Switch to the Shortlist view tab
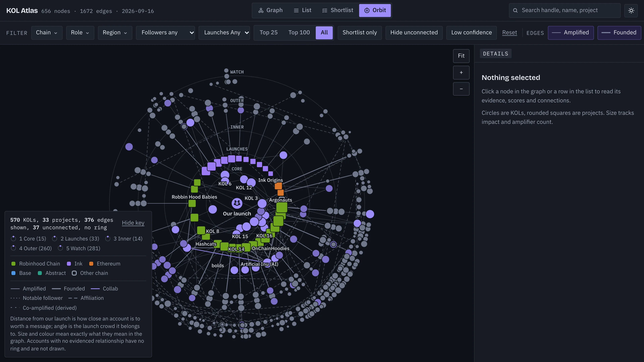This screenshot has height=362, width=644. (x=338, y=11)
